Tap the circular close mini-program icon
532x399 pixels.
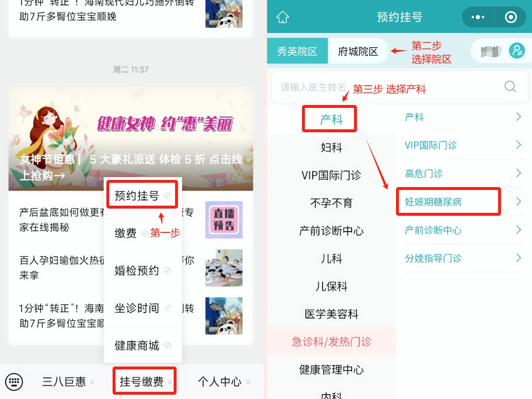click(511, 17)
